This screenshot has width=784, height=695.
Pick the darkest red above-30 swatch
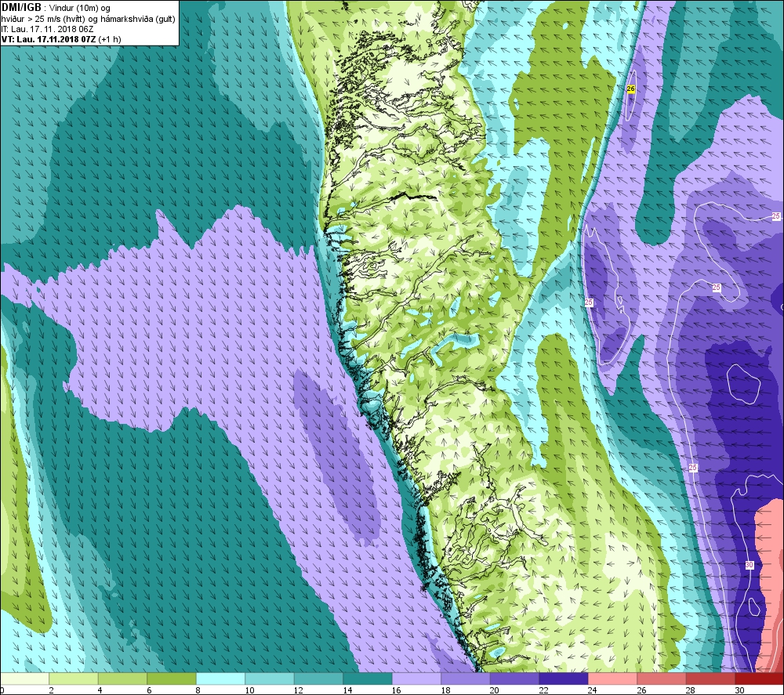pos(760,678)
